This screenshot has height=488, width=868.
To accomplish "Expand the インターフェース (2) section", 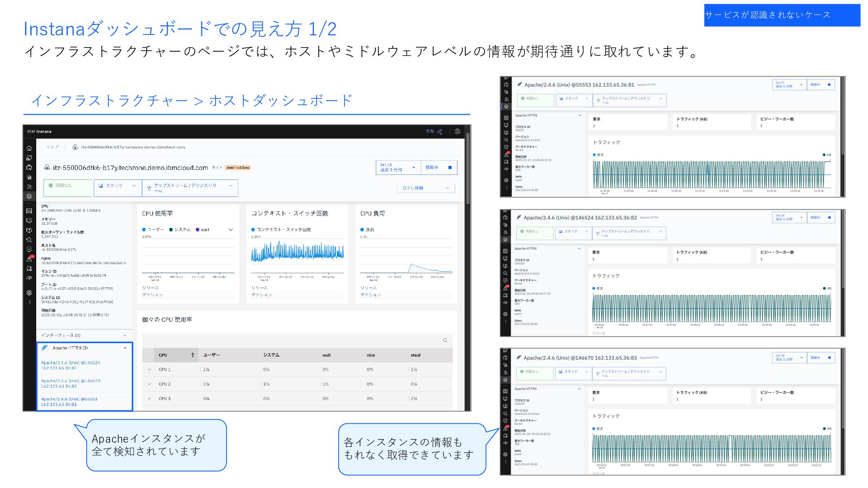I will click(84, 335).
